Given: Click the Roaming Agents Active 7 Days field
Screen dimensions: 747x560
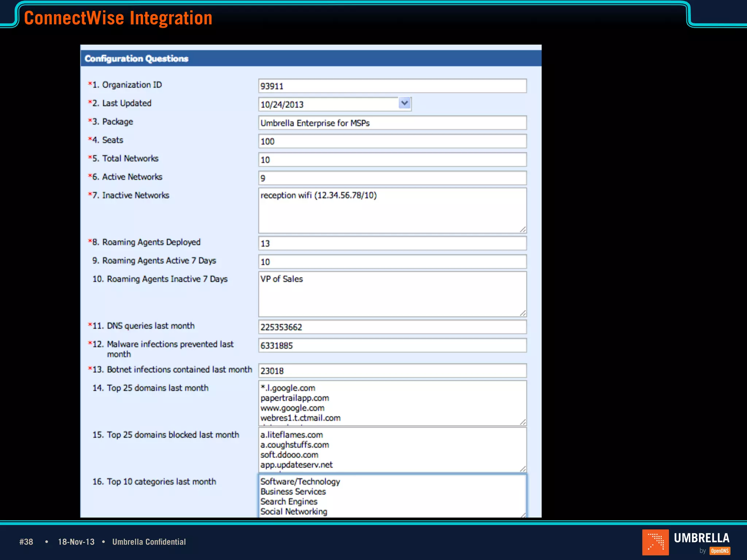Looking at the screenshot, I should pos(392,262).
